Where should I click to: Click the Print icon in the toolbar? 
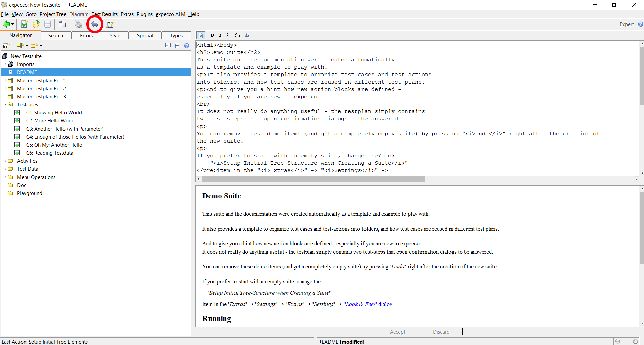78,24
